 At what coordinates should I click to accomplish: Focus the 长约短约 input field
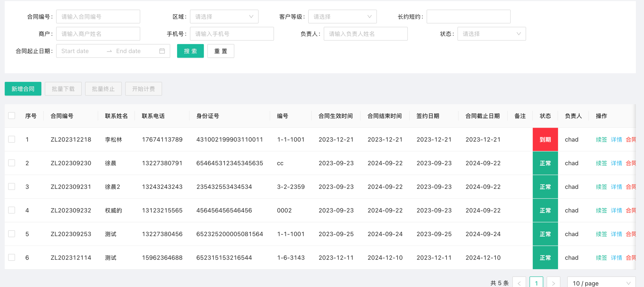468,17
